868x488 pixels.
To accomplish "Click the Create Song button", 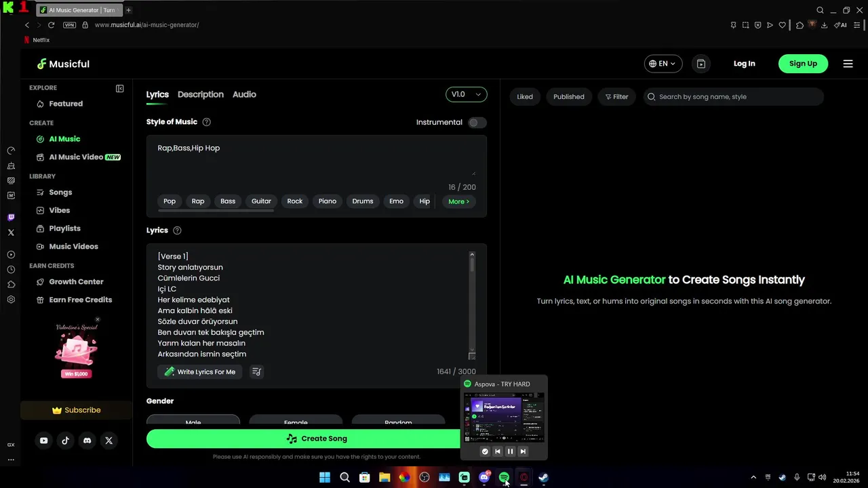I will click(316, 439).
